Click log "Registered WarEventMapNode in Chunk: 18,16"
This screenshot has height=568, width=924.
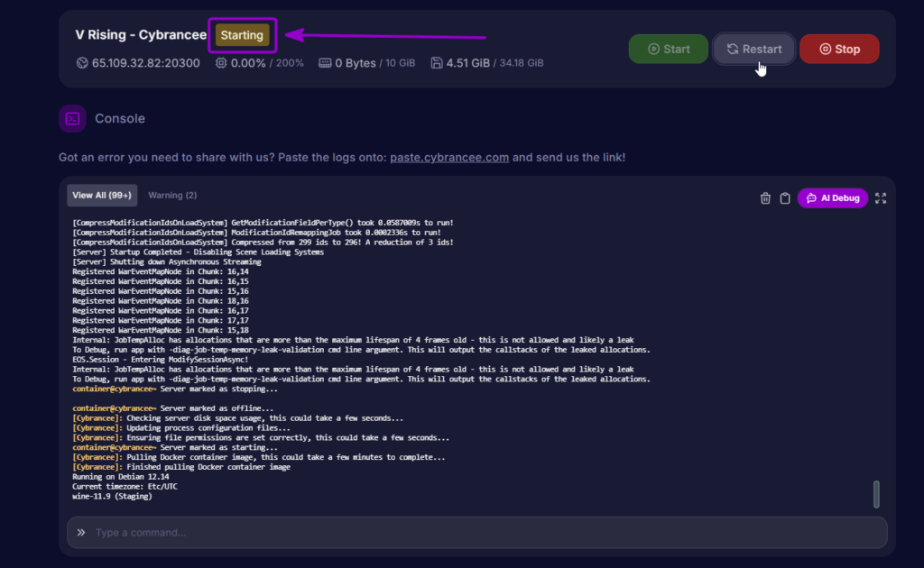click(161, 301)
